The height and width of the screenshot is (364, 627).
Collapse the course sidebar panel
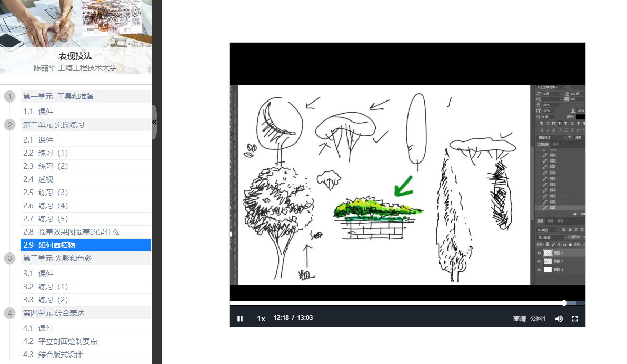[x=154, y=122]
